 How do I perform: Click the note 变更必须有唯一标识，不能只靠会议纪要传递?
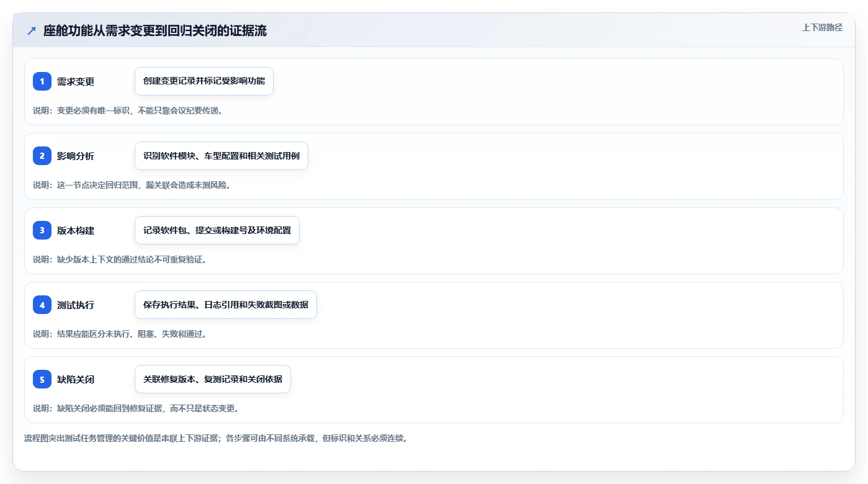click(x=128, y=110)
